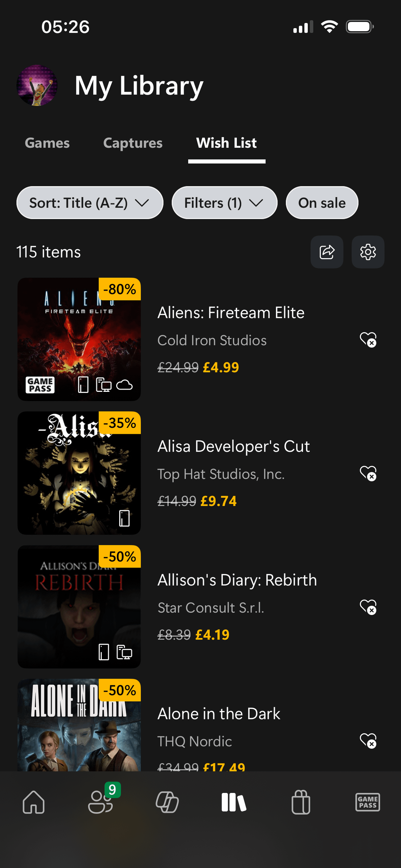
Task: Open Allison's Diary: Rebirth title link
Action: point(237,580)
